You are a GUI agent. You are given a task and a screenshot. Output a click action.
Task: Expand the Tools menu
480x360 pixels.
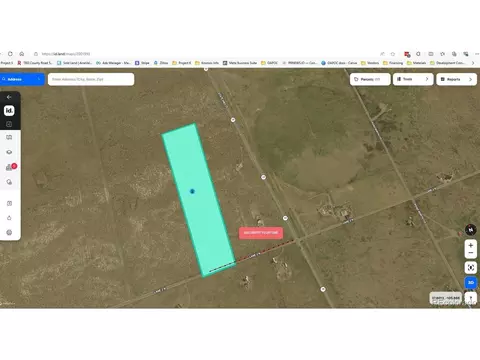pos(413,79)
